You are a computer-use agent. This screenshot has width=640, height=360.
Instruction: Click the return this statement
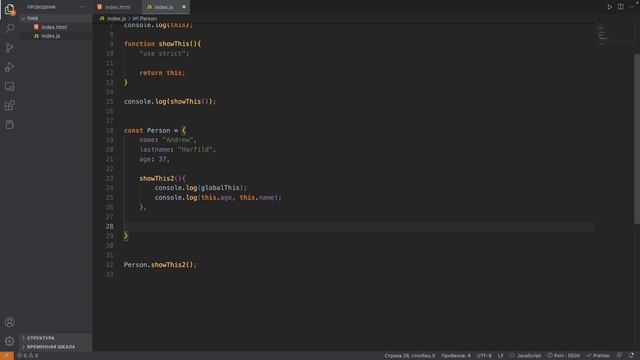[x=162, y=73]
